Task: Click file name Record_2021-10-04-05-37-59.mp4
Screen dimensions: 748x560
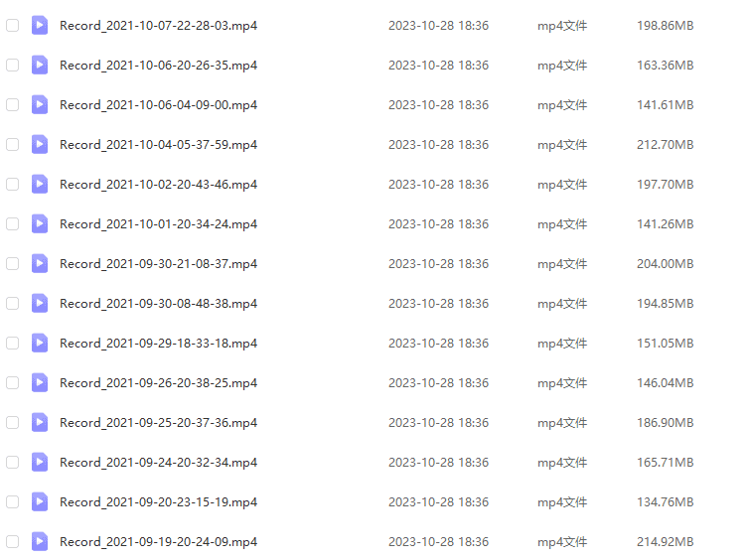Action: [x=158, y=145]
